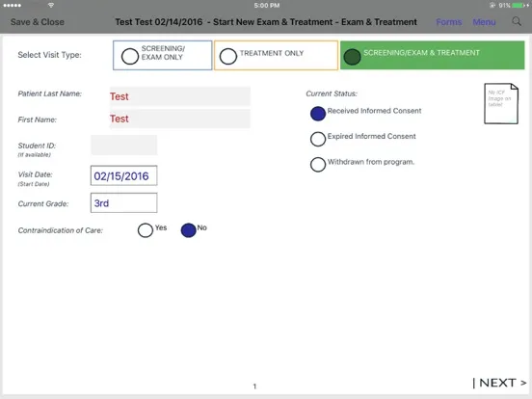
Task: Tap the Wi-Fi icon in status bar
Action: coord(51,5)
